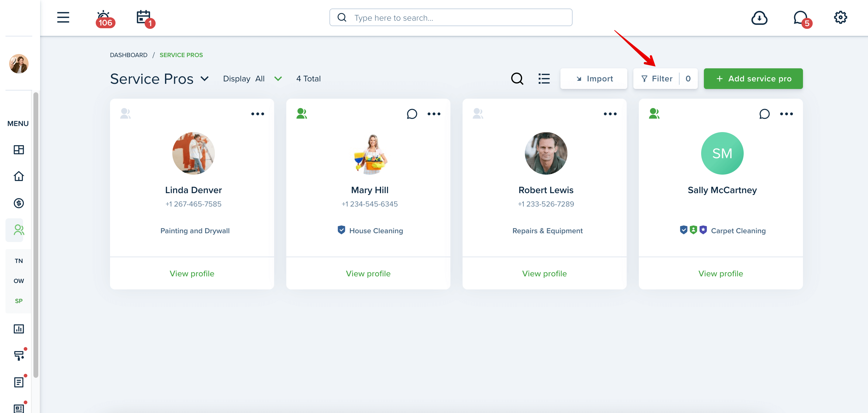Click the cloud download icon
868x413 pixels.
click(x=759, y=18)
